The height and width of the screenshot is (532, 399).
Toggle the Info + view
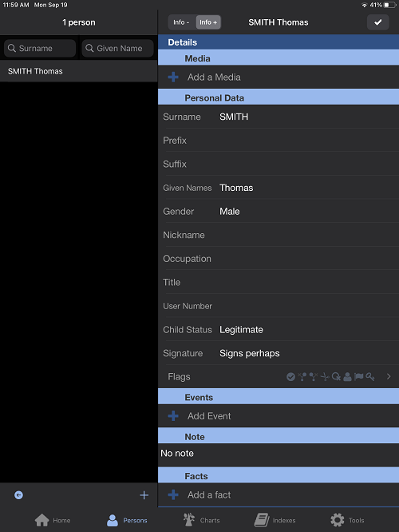[208, 22]
